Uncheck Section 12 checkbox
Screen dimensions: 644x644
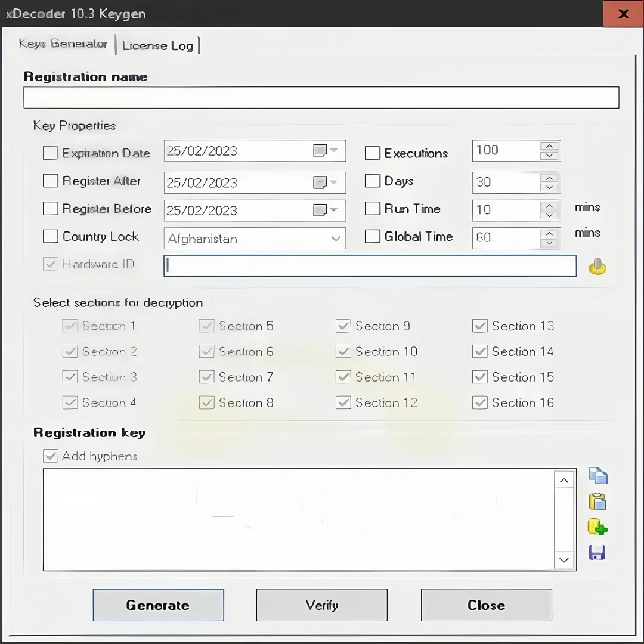click(x=343, y=402)
